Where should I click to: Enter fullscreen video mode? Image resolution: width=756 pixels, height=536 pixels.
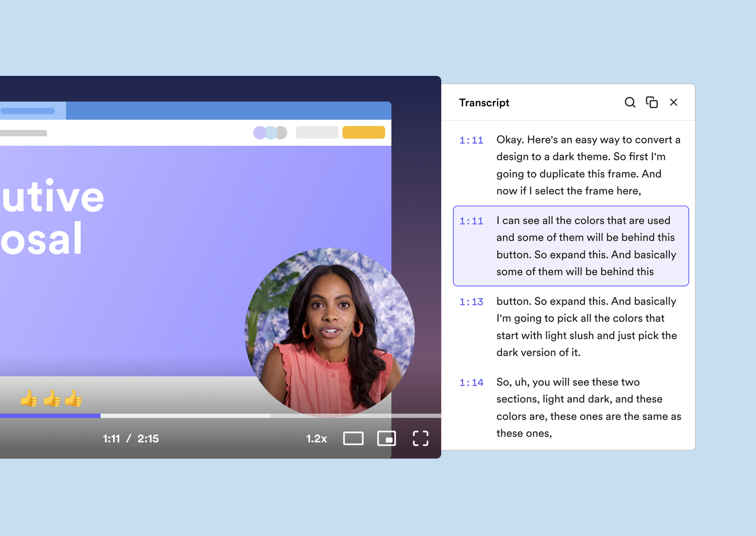coord(420,438)
